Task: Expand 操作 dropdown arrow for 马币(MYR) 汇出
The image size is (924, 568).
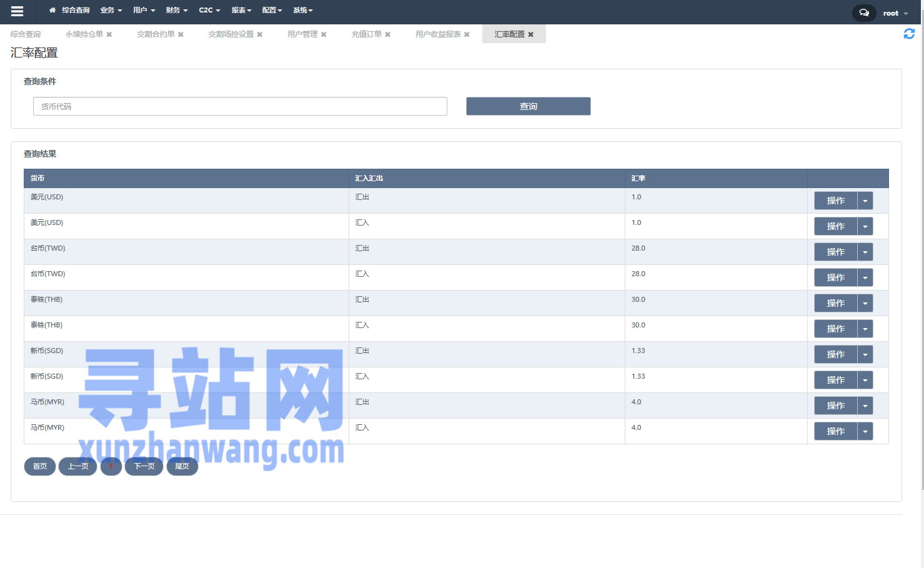Action: (x=865, y=406)
